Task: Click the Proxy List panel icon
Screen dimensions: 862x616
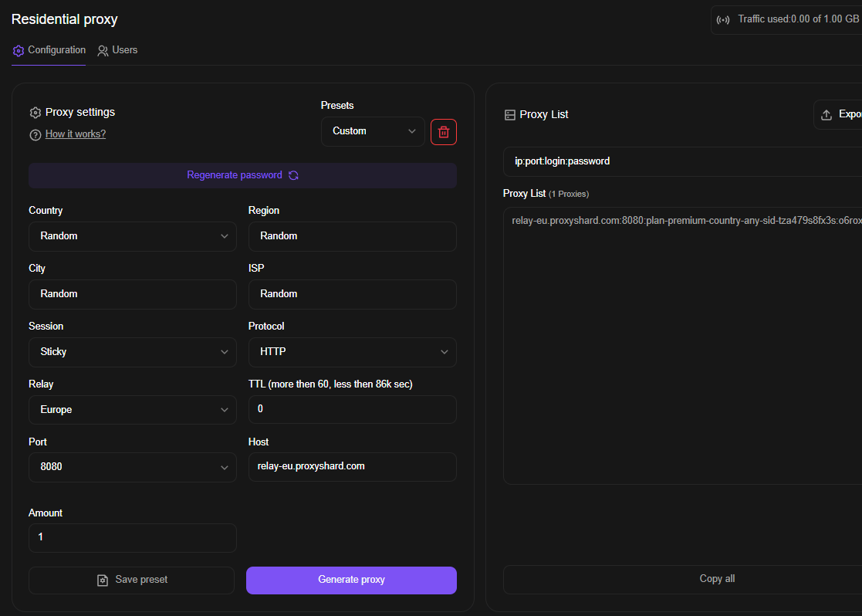Action: [509, 115]
